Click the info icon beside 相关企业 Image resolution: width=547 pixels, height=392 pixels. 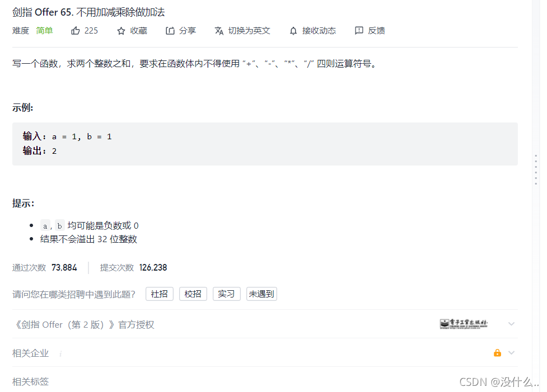[60, 353]
